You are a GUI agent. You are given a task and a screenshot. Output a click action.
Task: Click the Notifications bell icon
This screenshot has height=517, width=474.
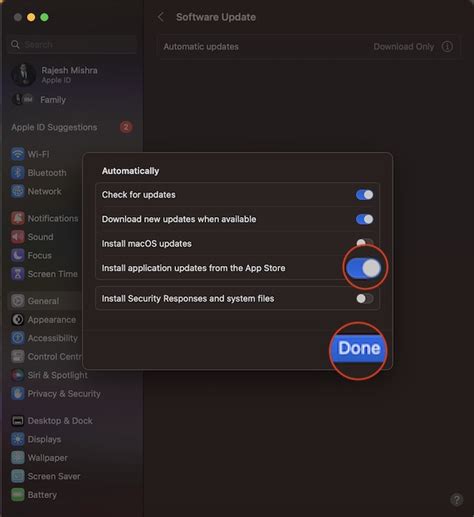pyautogui.click(x=18, y=218)
